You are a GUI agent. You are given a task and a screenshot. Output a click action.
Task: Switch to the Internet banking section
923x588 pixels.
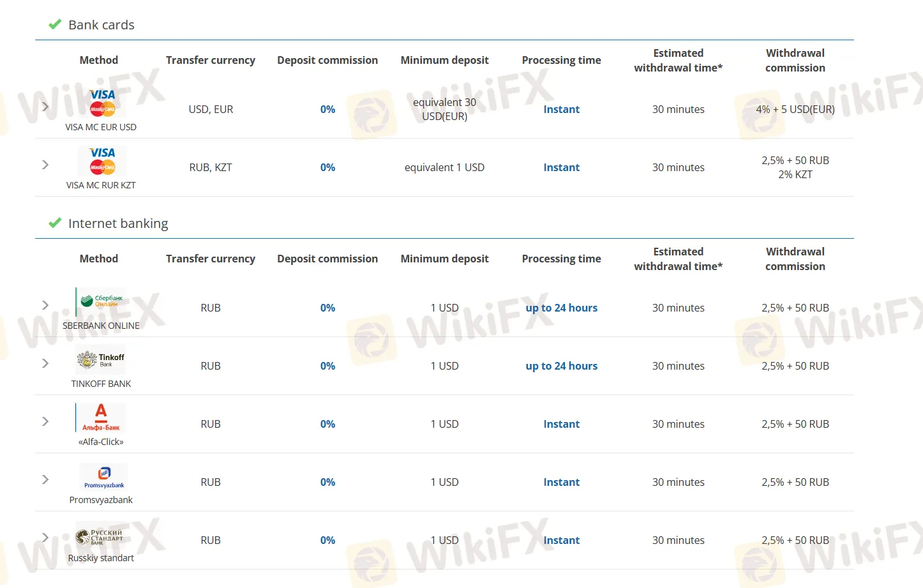click(x=119, y=223)
